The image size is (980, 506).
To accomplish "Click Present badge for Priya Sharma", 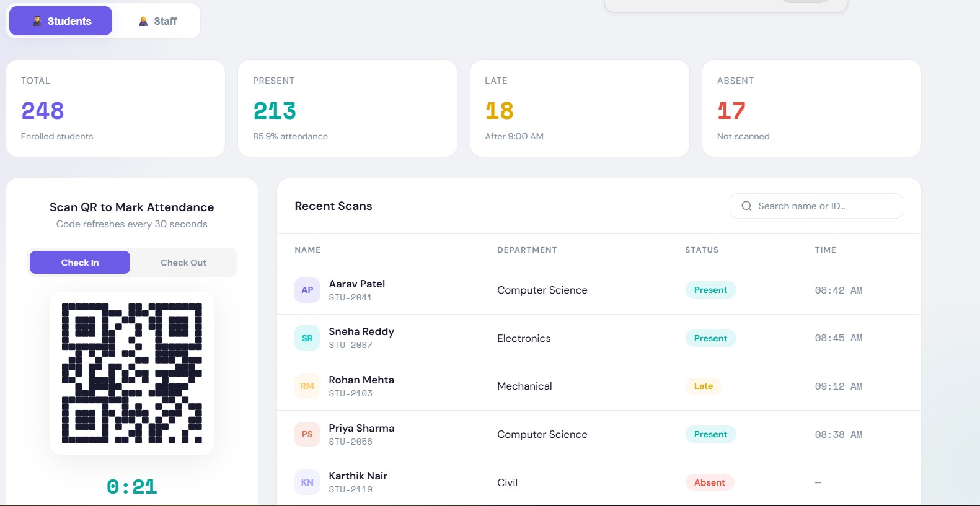I will (x=710, y=434).
